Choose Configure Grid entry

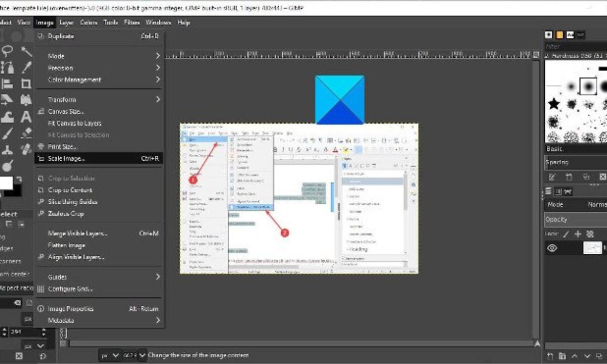coord(99,289)
